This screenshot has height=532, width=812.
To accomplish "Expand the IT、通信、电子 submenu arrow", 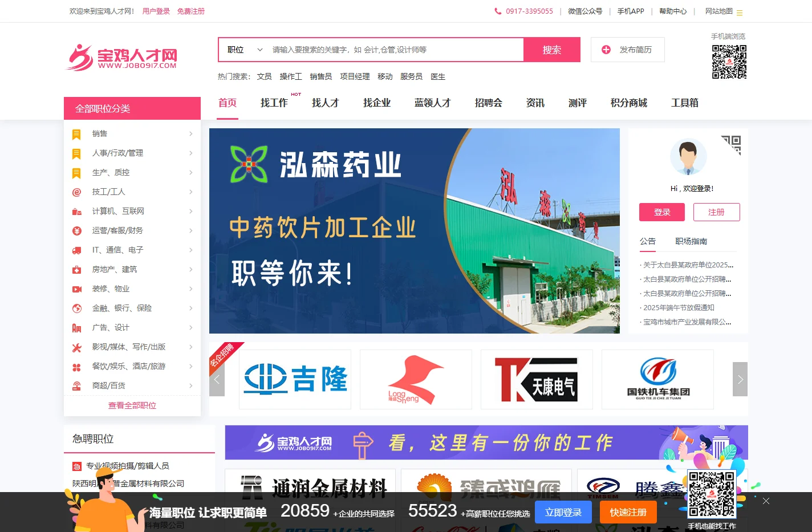I will pos(190,250).
